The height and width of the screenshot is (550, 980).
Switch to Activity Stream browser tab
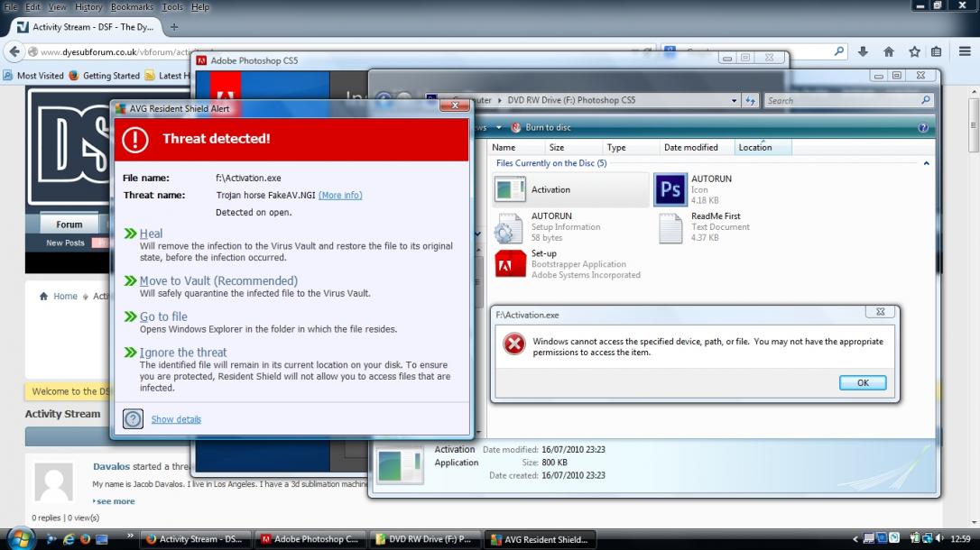[87, 27]
